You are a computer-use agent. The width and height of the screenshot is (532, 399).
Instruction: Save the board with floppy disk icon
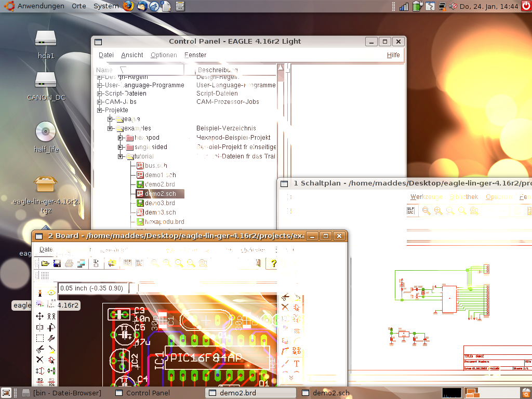point(57,263)
